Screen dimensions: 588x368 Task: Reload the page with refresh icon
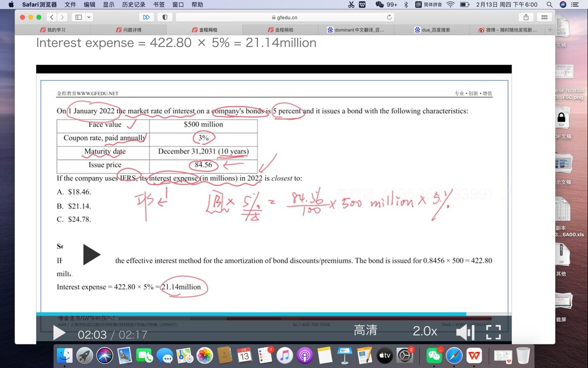pos(390,17)
